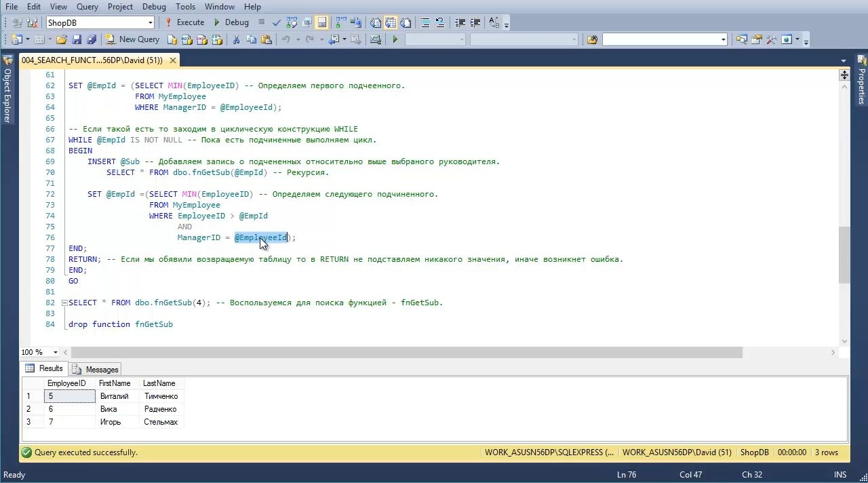Viewport: 868px width, 483px height.
Task: Click the New Project icon
Action: (16, 39)
